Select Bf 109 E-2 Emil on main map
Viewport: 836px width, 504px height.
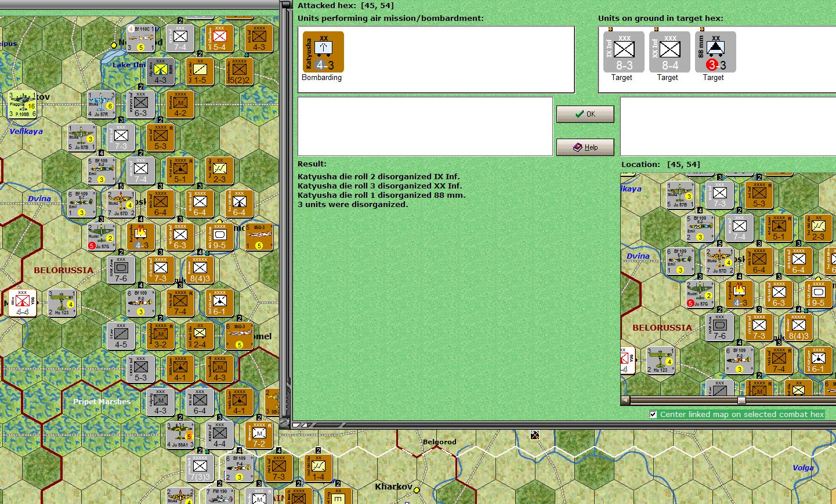102,171
